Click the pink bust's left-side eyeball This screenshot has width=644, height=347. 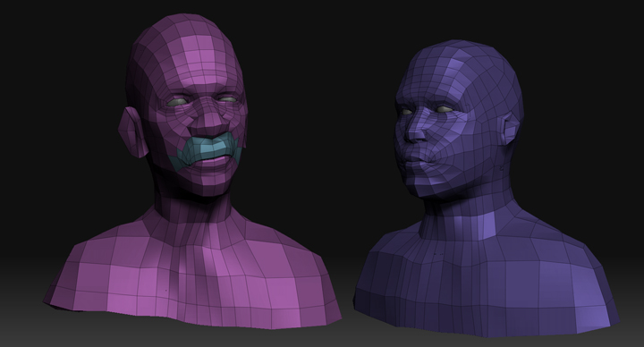[176, 102]
